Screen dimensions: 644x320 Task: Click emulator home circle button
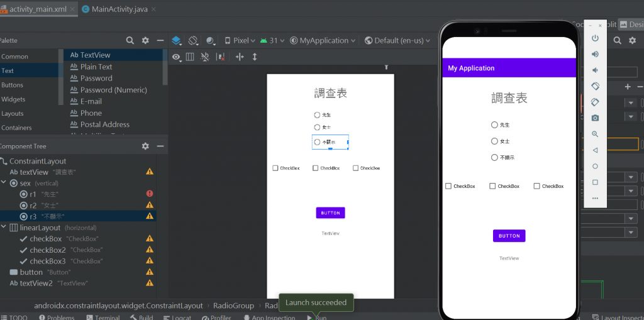595,167
